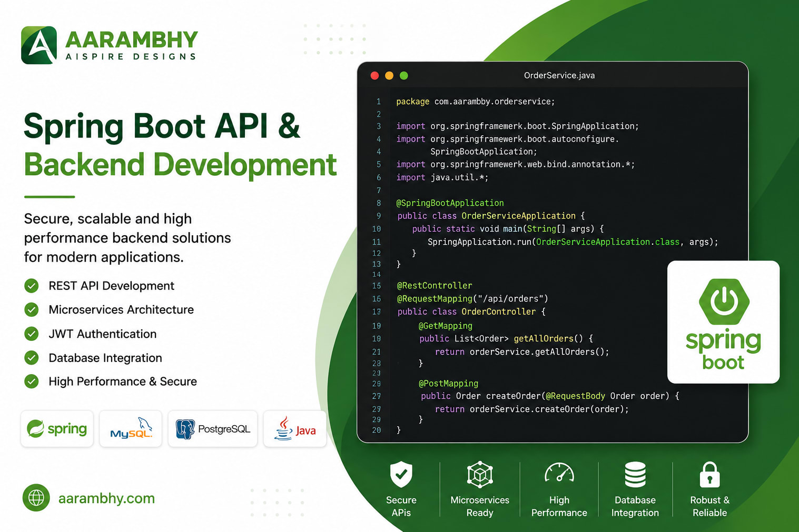This screenshot has width=799, height=532.
Task: Click the green maximize dot in code window
Action: tap(404, 76)
